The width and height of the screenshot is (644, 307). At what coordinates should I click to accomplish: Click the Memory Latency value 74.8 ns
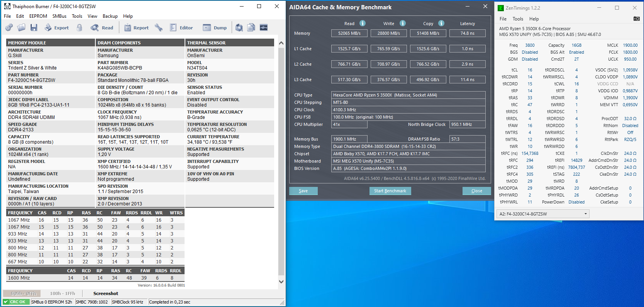click(468, 33)
